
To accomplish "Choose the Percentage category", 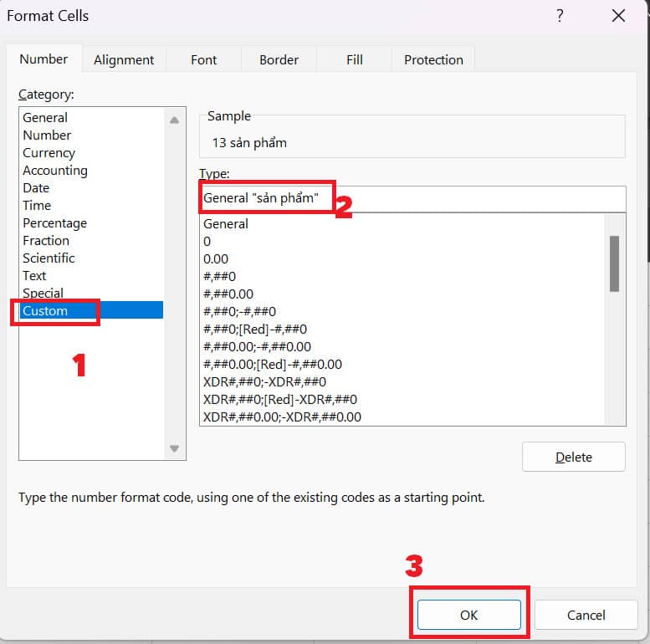I will pyautogui.click(x=54, y=223).
